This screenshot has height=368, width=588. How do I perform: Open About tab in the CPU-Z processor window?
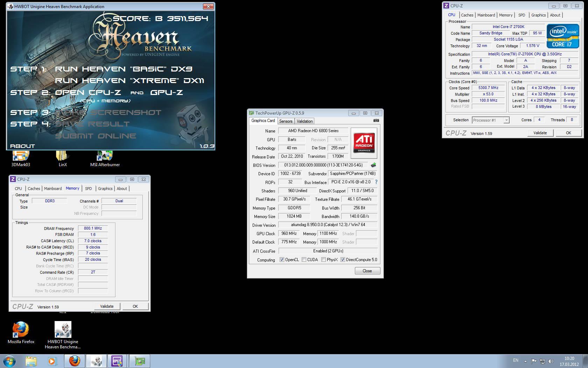tap(555, 15)
